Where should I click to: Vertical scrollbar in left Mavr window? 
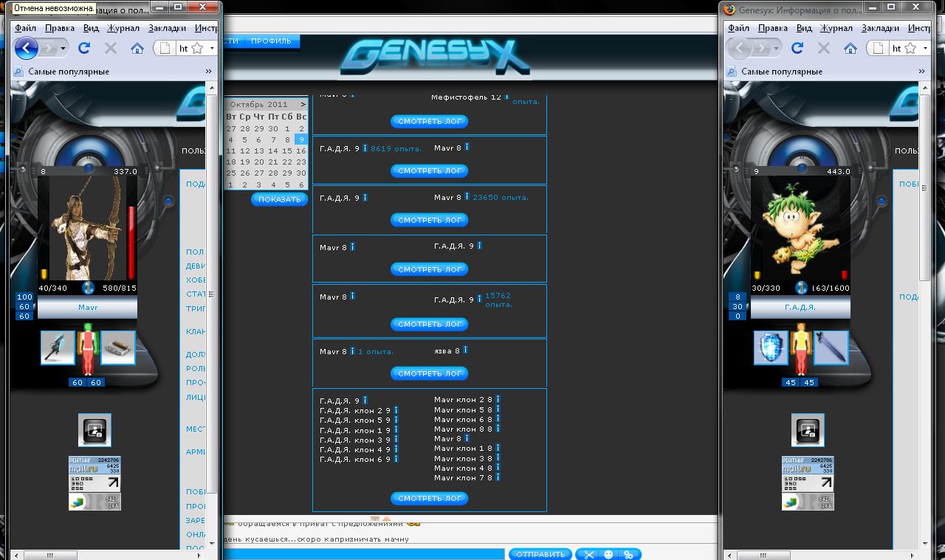point(212,315)
